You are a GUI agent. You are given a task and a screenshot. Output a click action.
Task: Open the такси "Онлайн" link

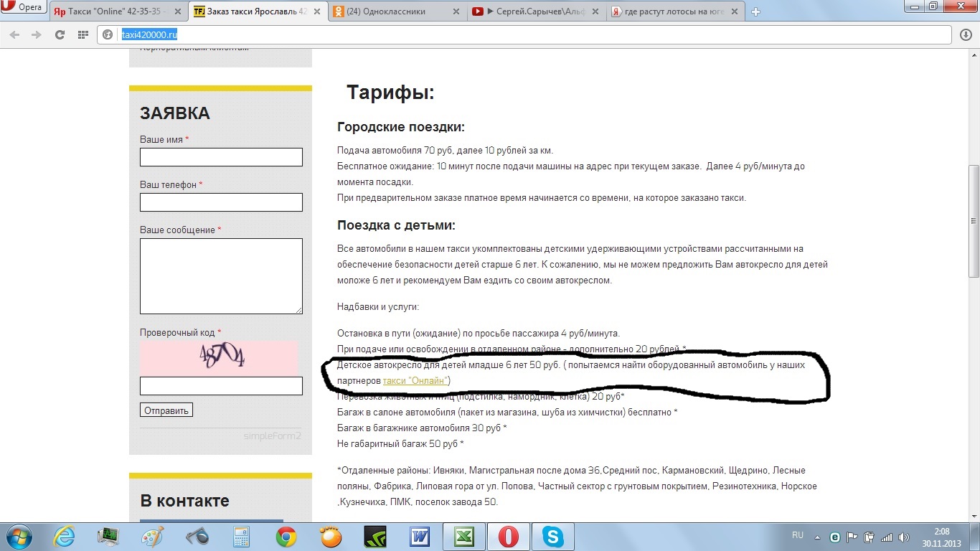click(x=415, y=380)
